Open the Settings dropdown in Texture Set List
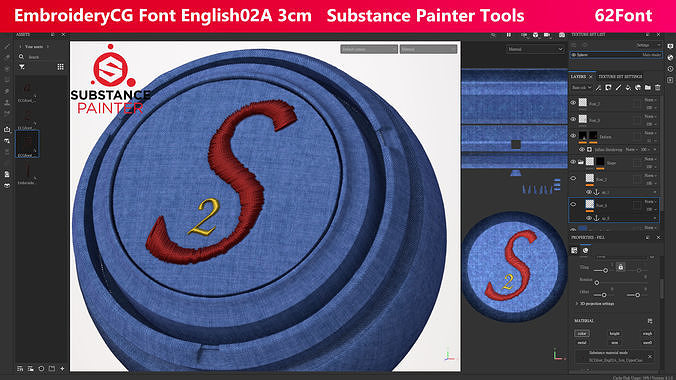The height and width of the screenshot is (380, 676). [x=648, y=45]
